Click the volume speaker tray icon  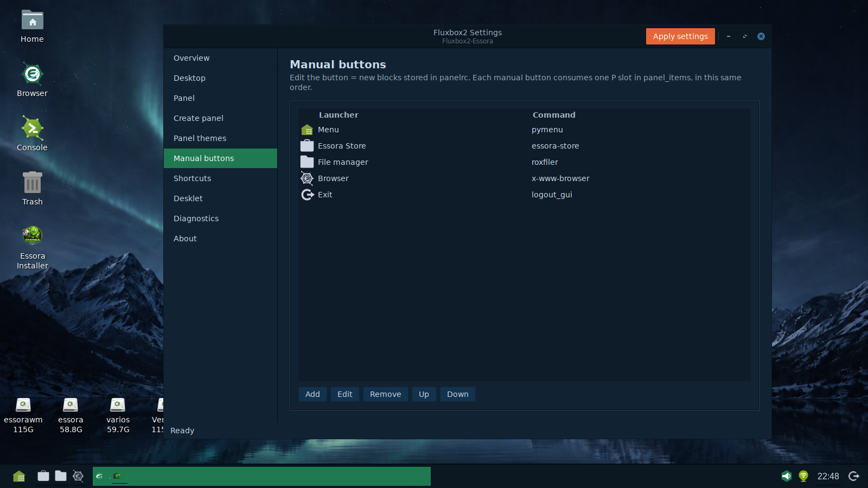[786, 476]
